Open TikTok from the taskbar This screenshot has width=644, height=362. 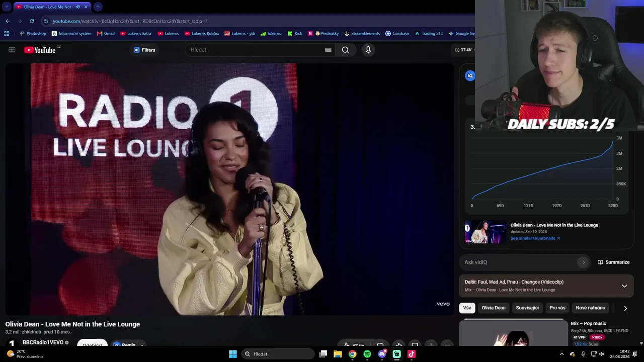click(x=412, y=354)
